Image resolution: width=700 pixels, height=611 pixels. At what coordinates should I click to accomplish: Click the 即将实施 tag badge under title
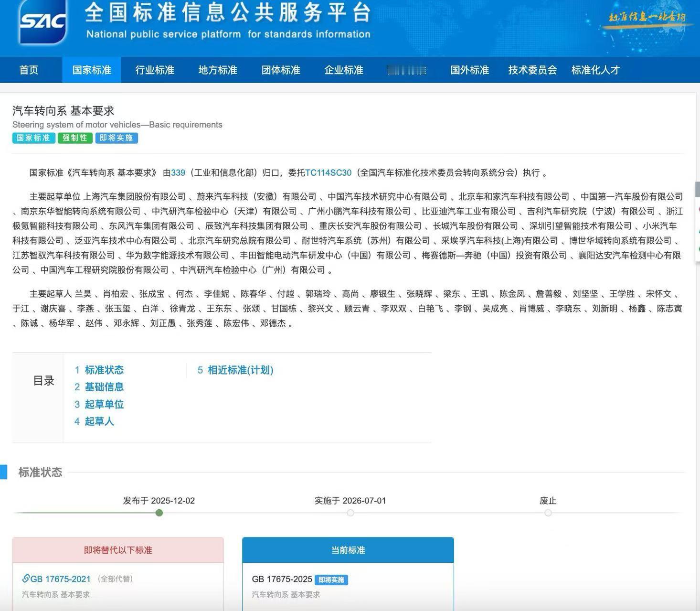click(x=117, y=138)
